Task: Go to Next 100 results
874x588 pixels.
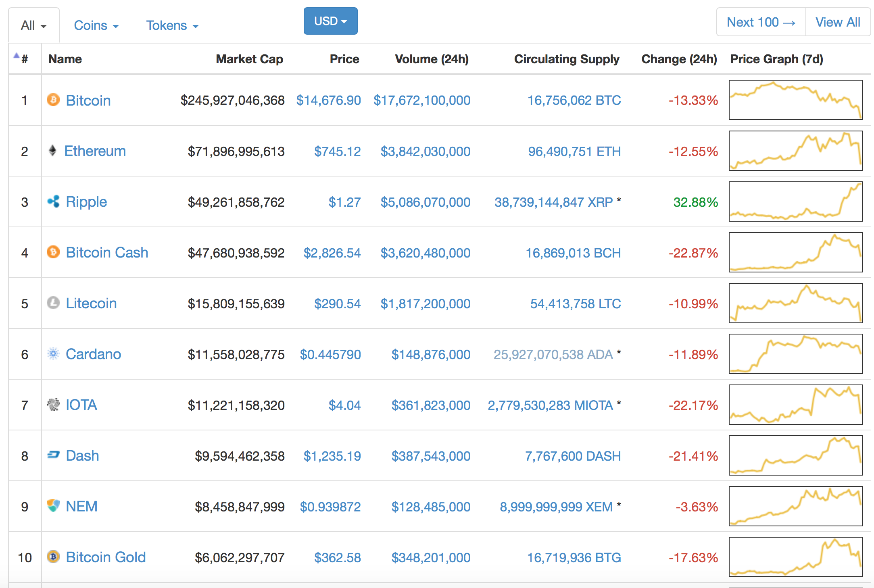Action: coord(761,22)
